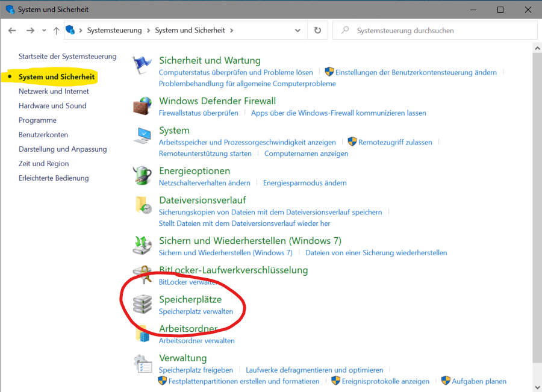Click the System und Sicherheit breadcrumb
The height and width of the screenshot is (392, 542).
tap(190, 31)
